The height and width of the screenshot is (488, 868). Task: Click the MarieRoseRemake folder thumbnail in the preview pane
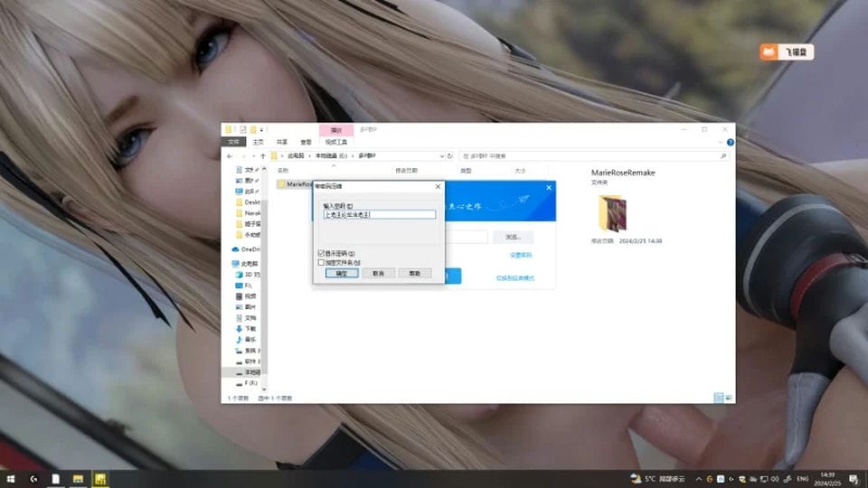(x=612, y=213)
